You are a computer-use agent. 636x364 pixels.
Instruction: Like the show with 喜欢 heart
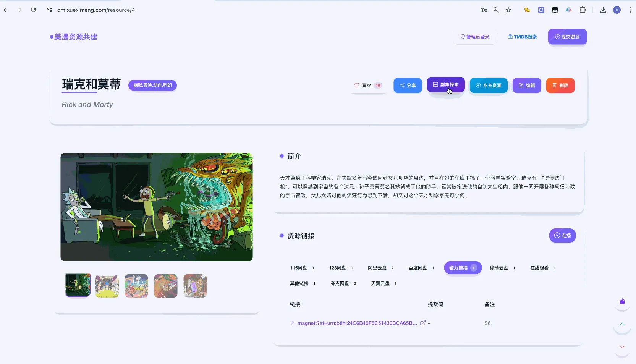368,85
